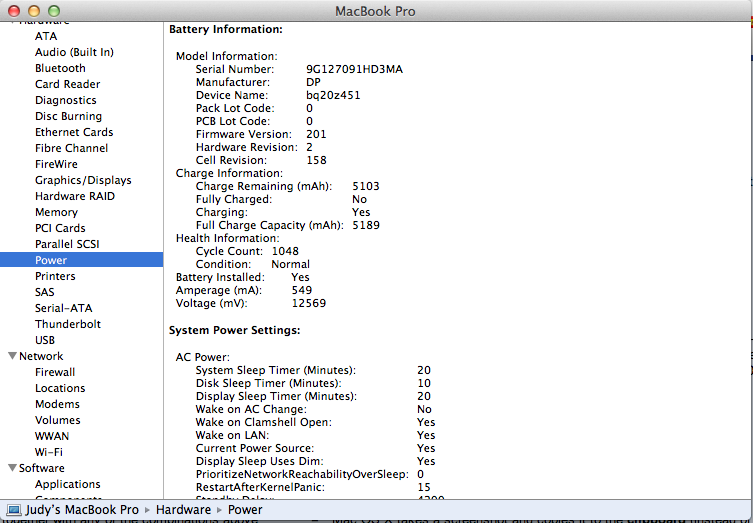753x523 pixels.
Task: Open the Firewall entry under Network
Action: click(55, 372)
